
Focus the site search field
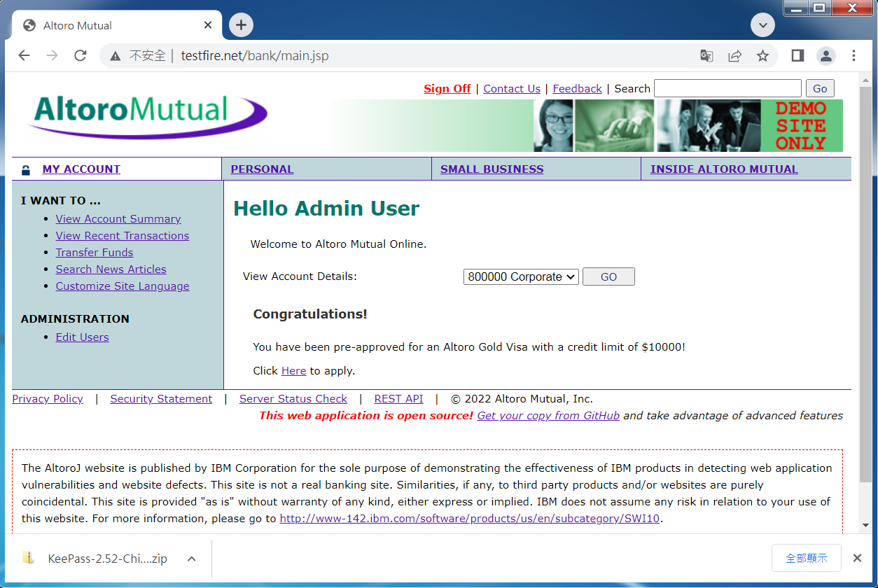pyautogui.click(x=727, y=88)
